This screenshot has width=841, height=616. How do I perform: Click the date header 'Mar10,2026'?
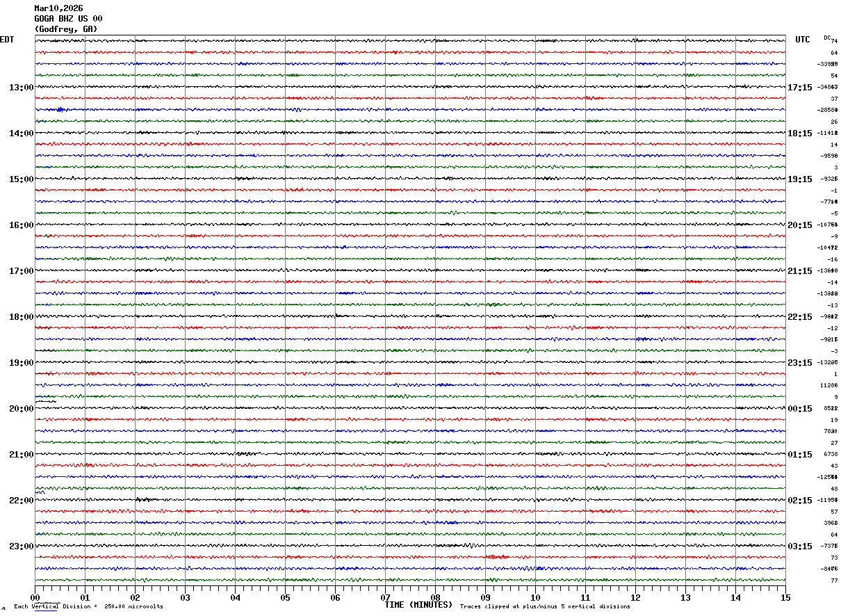pos(58,8)
